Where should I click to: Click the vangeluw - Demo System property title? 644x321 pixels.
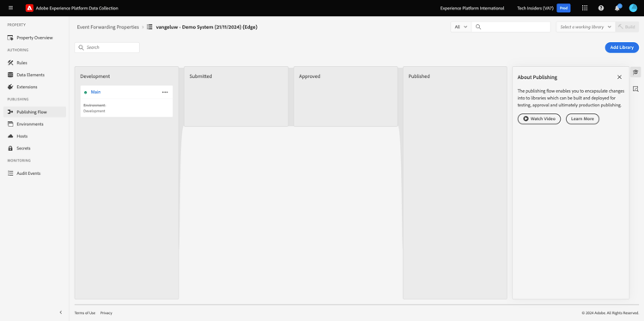[207, 27]
